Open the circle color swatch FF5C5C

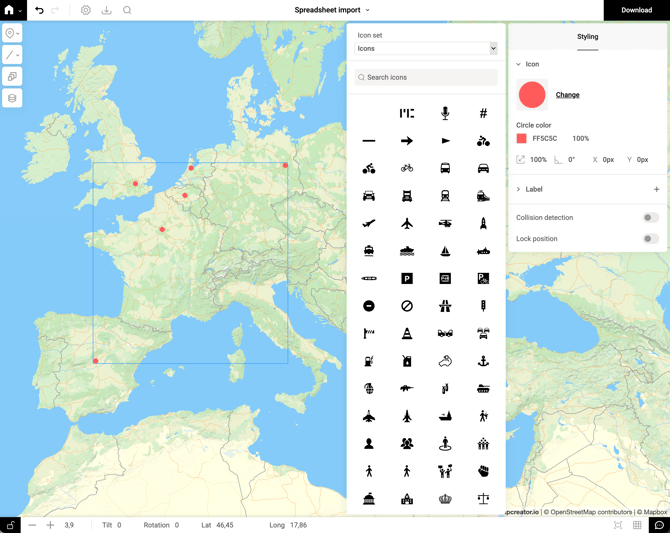(521, 139)
